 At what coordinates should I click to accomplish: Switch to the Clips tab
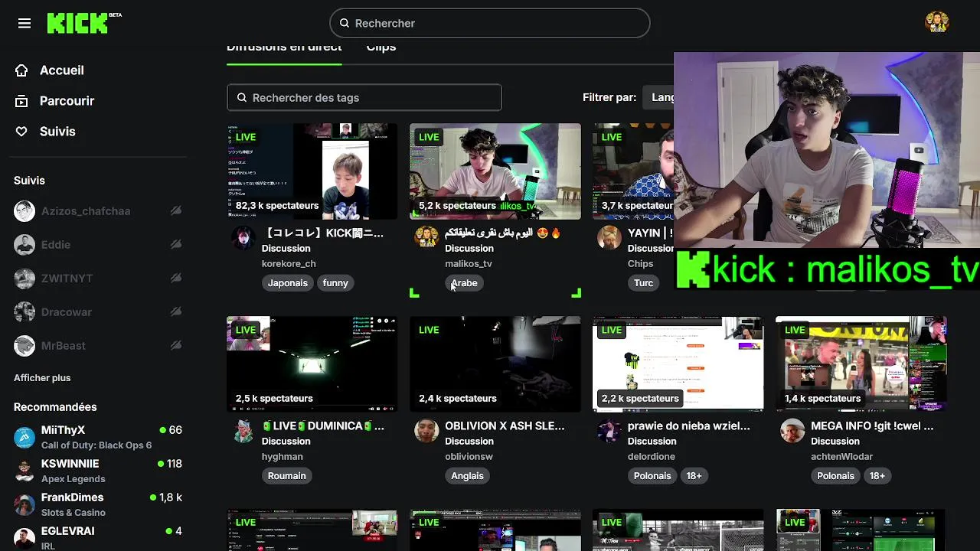(x=381, y=47)
